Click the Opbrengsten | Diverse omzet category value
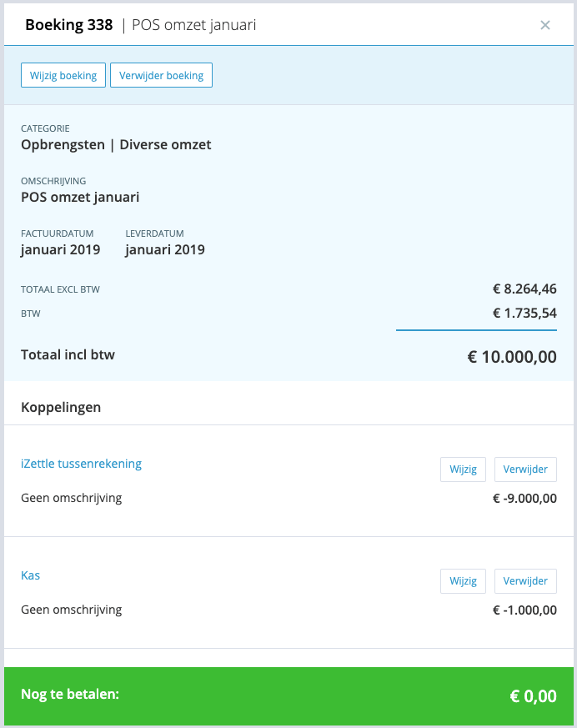This screenshot has height=728, width=577. (x=116, y=145)
